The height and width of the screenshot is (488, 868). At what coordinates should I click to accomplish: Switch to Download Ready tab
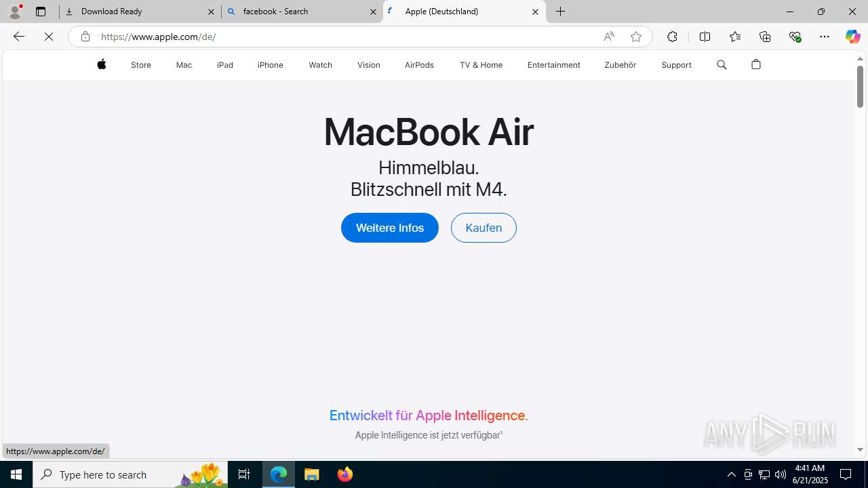point(140,12)
